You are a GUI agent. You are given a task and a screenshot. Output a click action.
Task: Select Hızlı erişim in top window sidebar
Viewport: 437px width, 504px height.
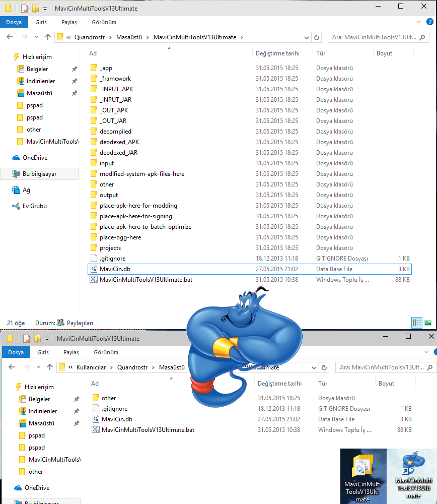click(37, 57)
